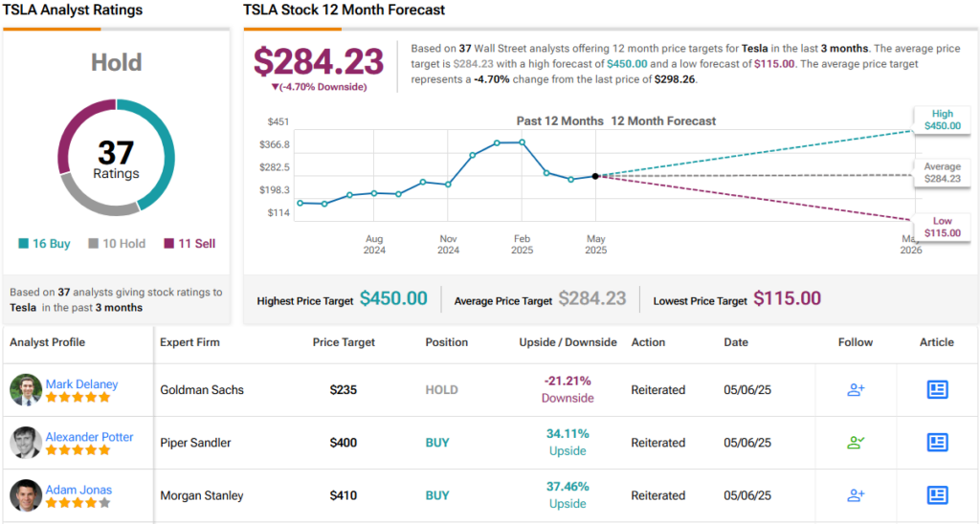Viewport: 980px width, 524px height.
Task: Click the Average $284.23 forecast label
Action: tap(943, 173)
